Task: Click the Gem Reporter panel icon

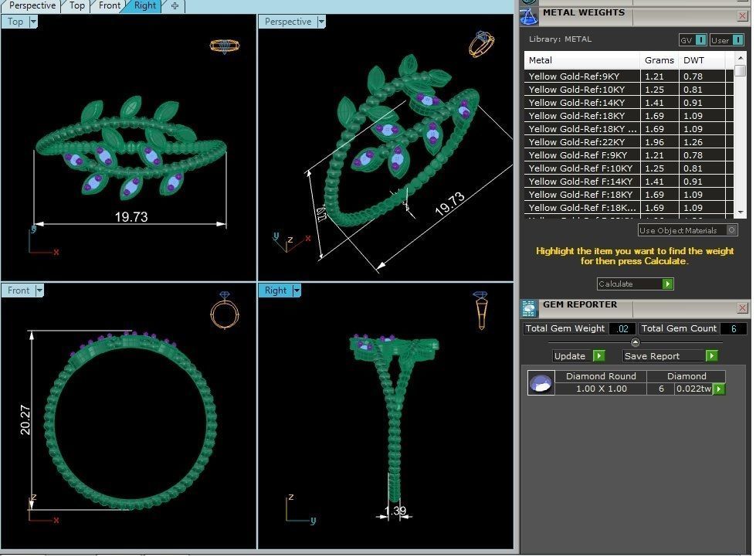Action: pos(529,307)
